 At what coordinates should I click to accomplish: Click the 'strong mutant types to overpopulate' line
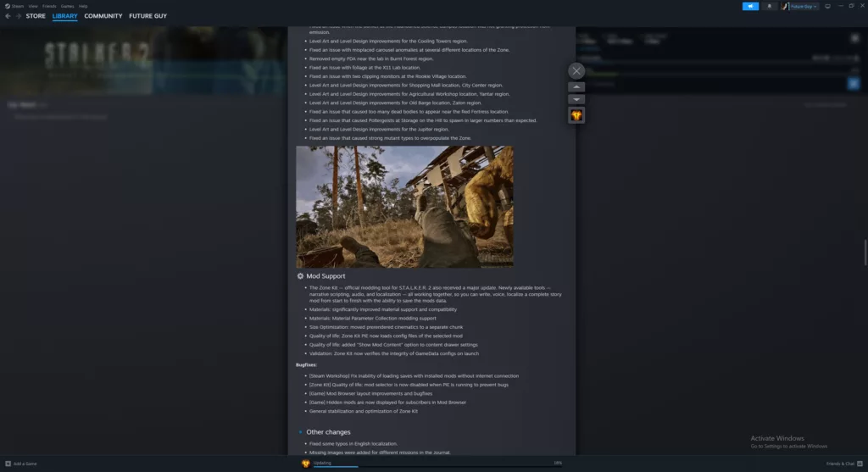click(x=390, y=138)
